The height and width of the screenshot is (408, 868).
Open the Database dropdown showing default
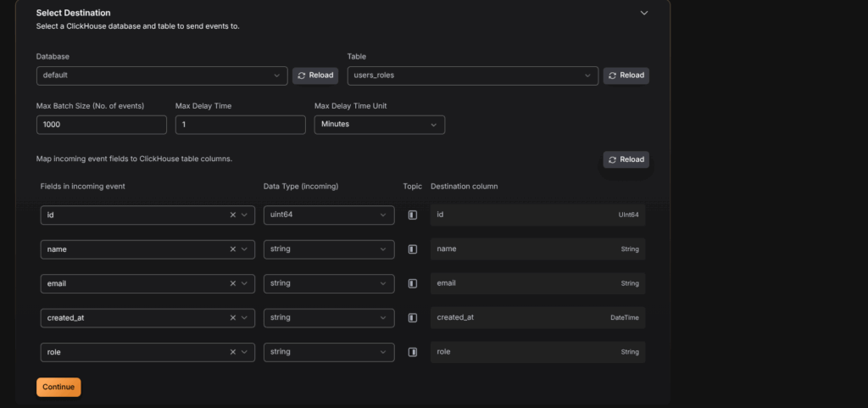tap(161, 75)
